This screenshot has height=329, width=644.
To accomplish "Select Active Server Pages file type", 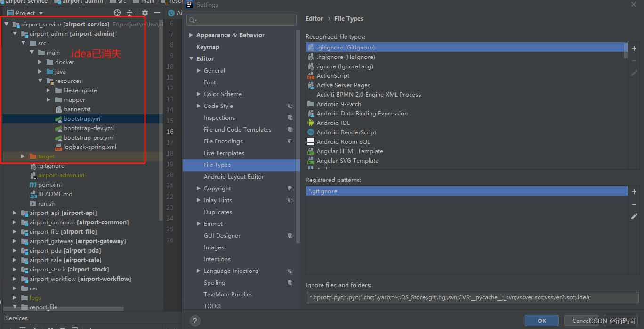I will coord(343,85).
